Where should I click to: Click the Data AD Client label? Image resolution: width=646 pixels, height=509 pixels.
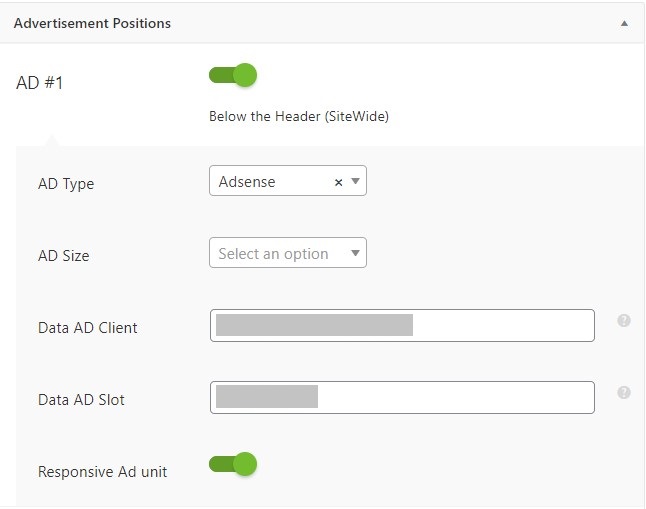coord(87,328)
